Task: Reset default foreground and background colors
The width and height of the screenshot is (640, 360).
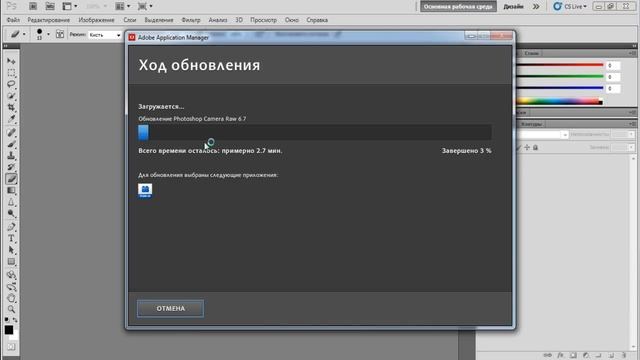Action: [6, 320]
